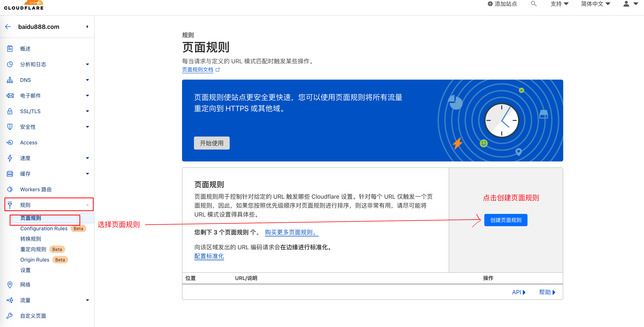Screen dimensions: 644x327
Task: Click the 流量 traffic nodes icon
Action: click(x=10, y=300)
